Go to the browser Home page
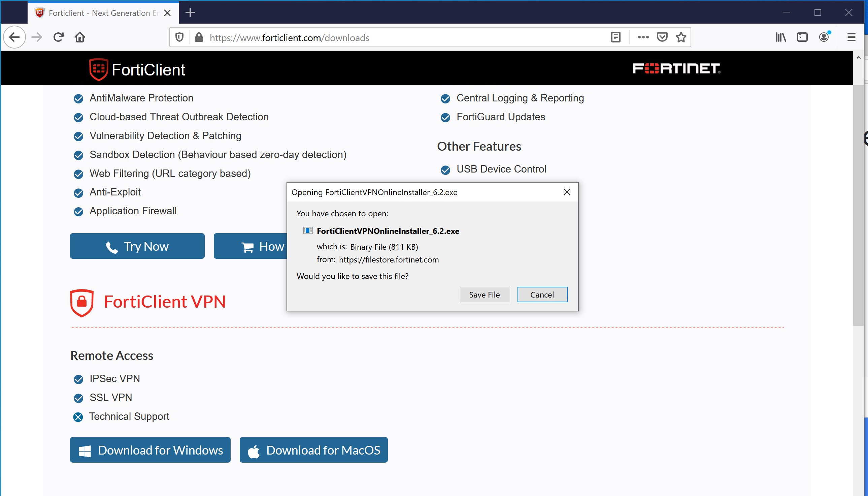The height and width of the screenshot is (496, 868). coord(80,37)
